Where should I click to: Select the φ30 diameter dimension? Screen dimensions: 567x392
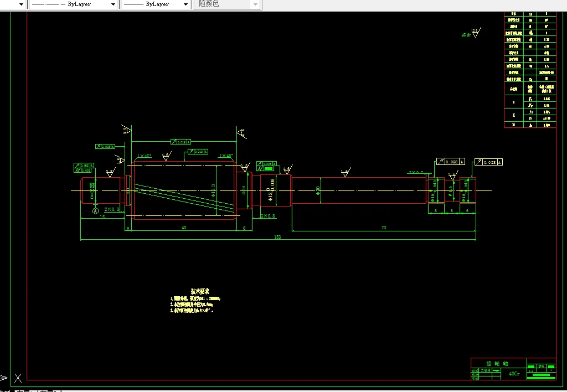click(x=318, y=190)
